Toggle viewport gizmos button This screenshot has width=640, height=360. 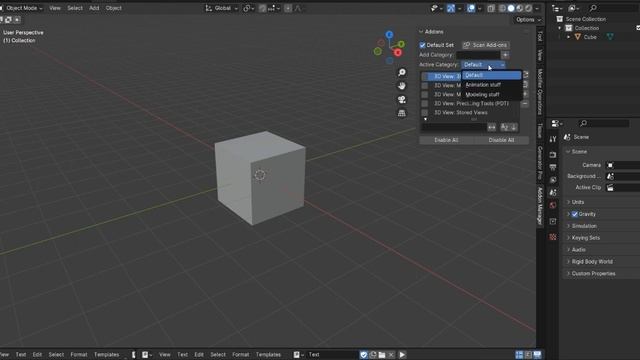(451, 8)
